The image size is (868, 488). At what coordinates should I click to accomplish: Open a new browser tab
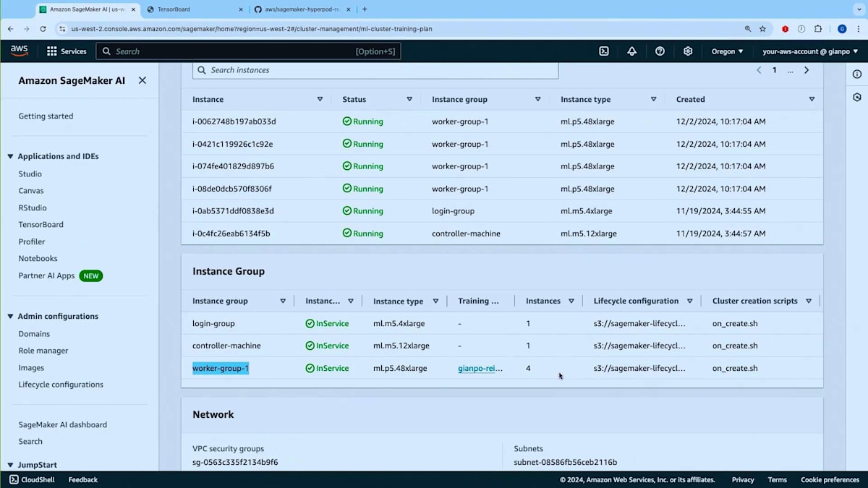[365, 9]
